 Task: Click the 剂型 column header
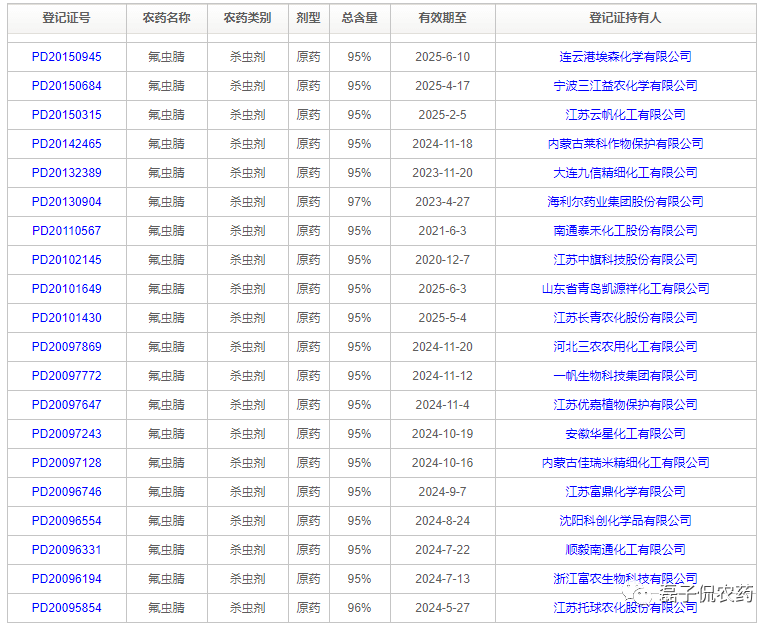tap(309, 18)
